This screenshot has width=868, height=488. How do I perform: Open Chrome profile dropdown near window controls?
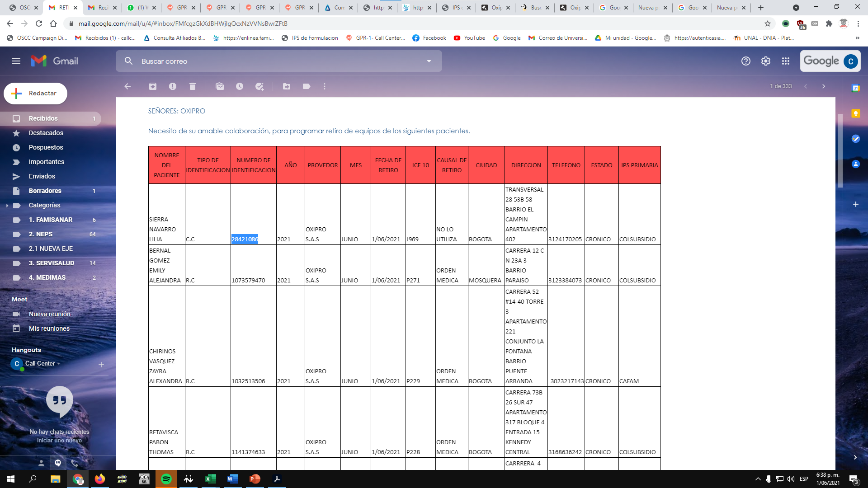pos(796,8)
